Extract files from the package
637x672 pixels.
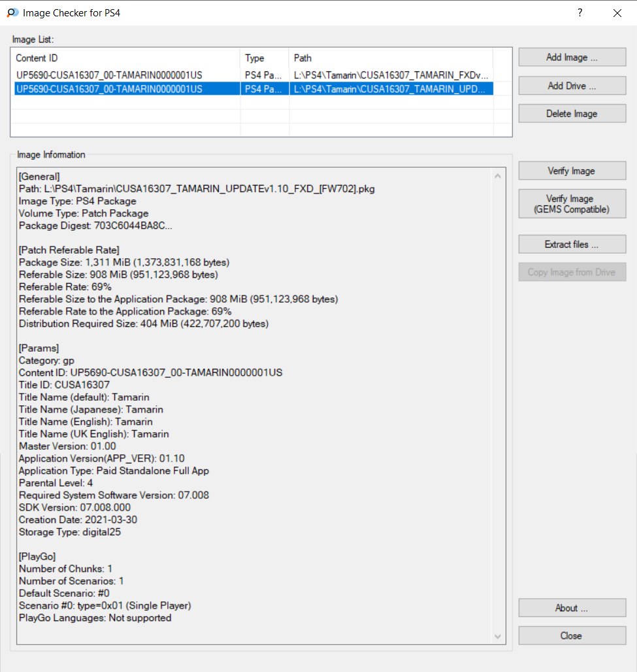[x=572, y=244]
